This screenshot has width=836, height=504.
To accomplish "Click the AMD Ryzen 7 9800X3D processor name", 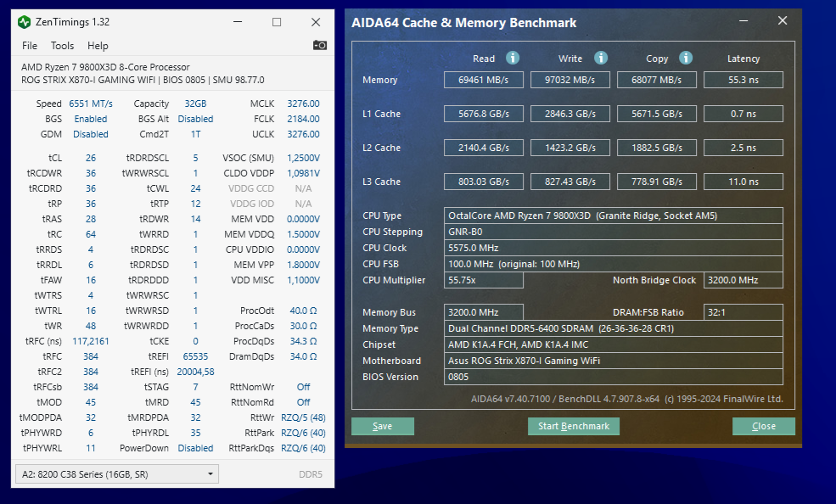I will coord(105,67).
